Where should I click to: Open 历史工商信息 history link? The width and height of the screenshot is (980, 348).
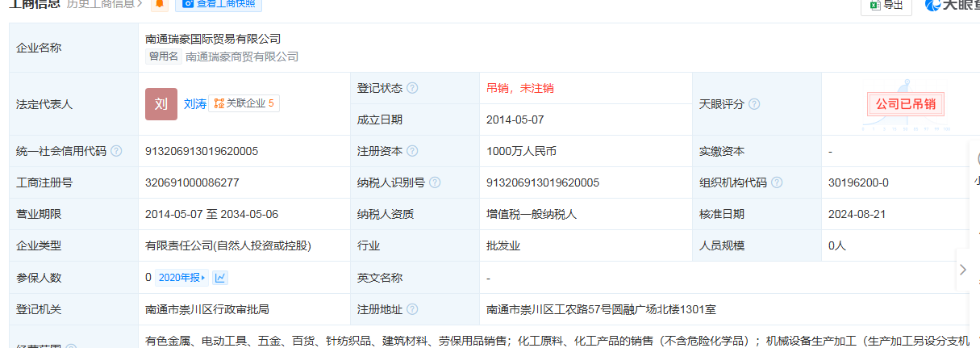click(x=104, y=4)
